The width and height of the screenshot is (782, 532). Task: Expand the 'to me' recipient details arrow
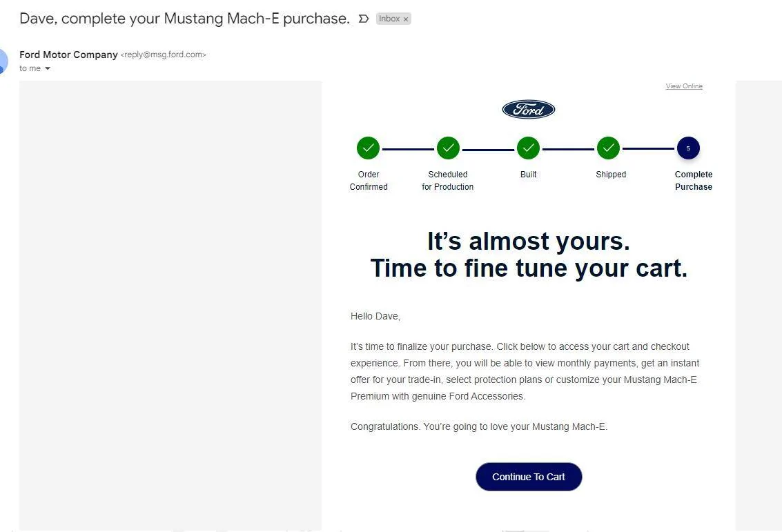click(48, 69)
